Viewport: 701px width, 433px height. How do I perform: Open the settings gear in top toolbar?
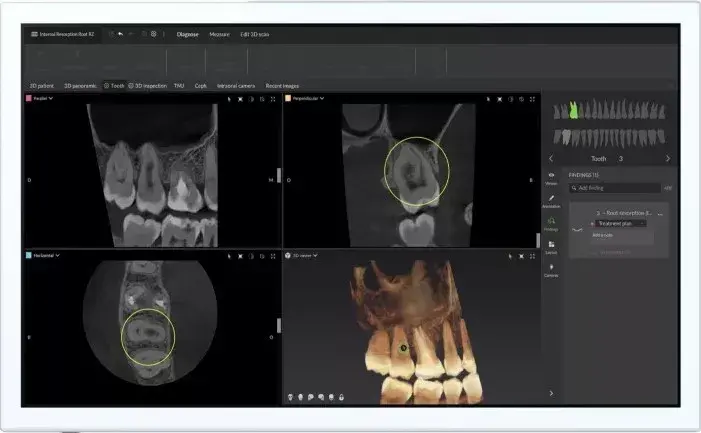(153, 34)
